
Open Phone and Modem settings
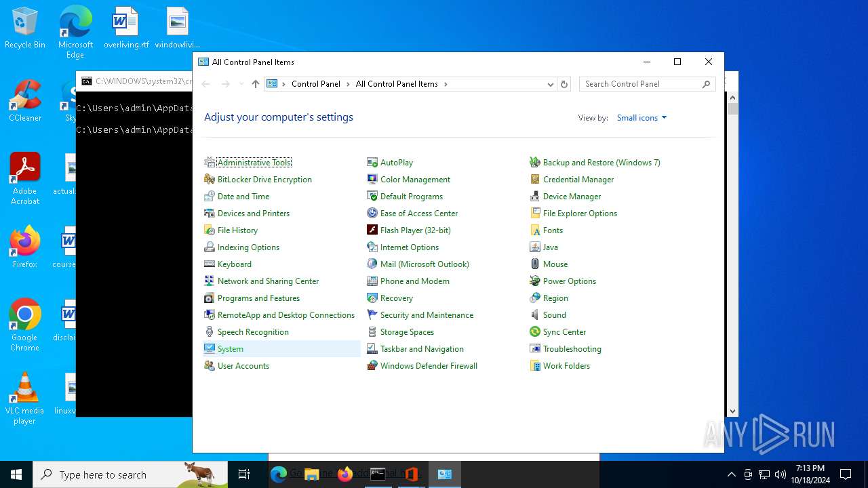(x=415, y=281)
